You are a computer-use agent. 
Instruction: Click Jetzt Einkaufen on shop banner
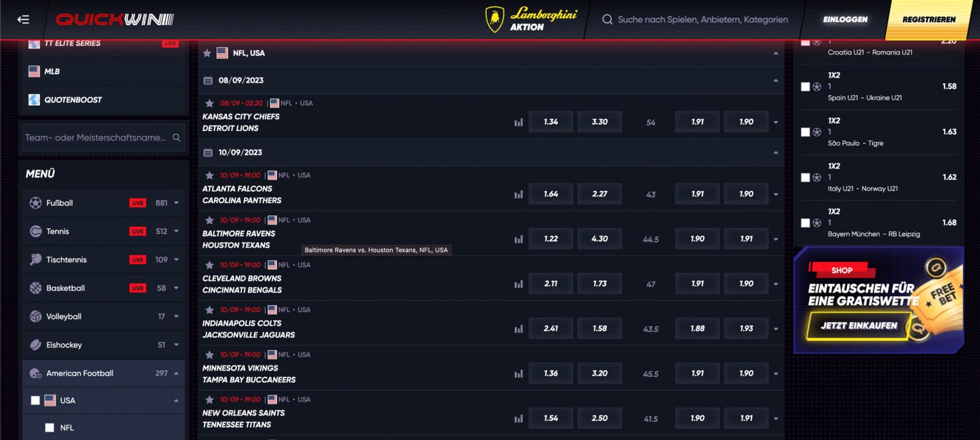coord(859,326)
